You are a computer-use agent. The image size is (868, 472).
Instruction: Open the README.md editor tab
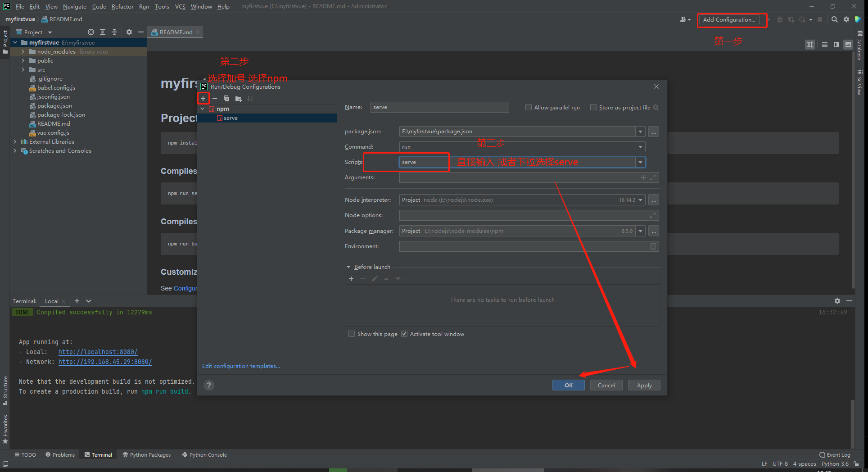pyautogui.click(x=176, y=32)
